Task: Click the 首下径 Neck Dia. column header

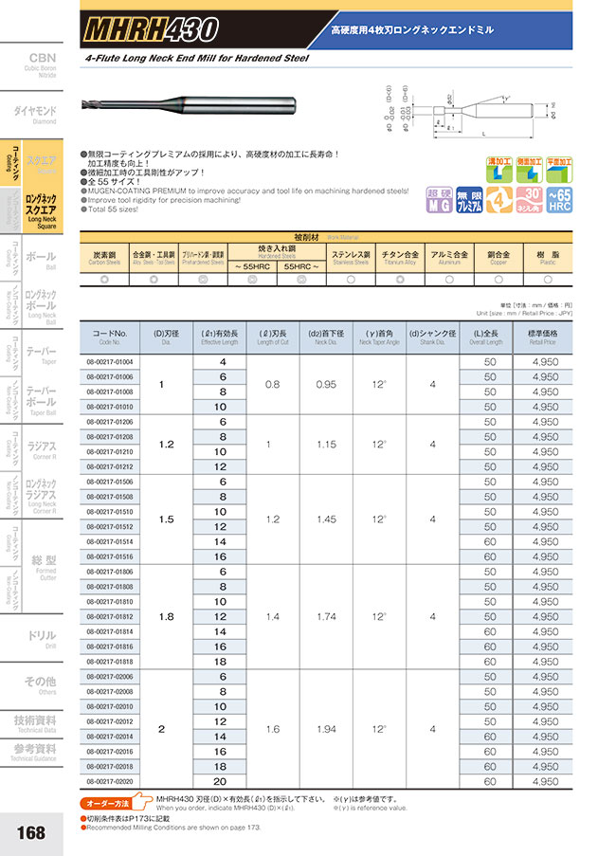Action: 326,337
